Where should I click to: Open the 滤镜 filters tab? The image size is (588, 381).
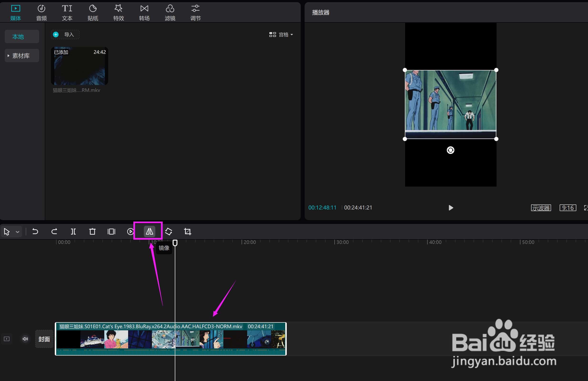pos(170,12)
